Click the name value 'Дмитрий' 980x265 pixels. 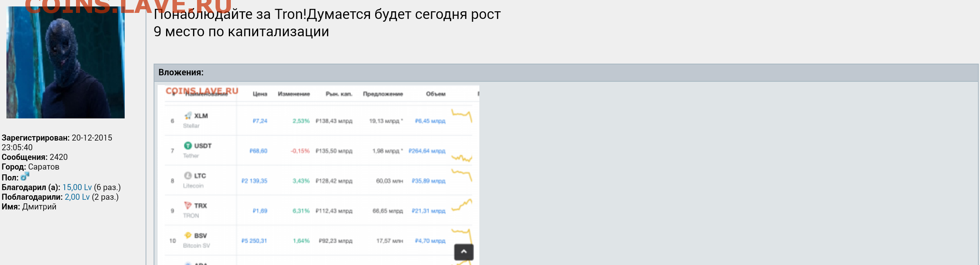[x=39, y=207]
